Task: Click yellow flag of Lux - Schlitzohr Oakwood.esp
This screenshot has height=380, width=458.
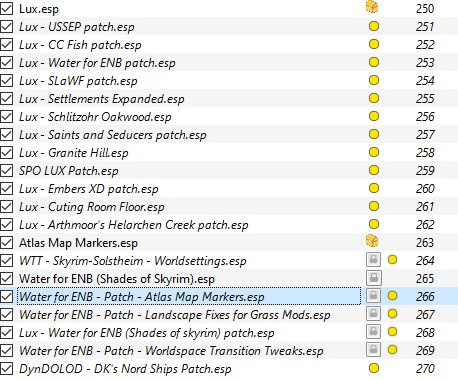Action: pos(374,116)
